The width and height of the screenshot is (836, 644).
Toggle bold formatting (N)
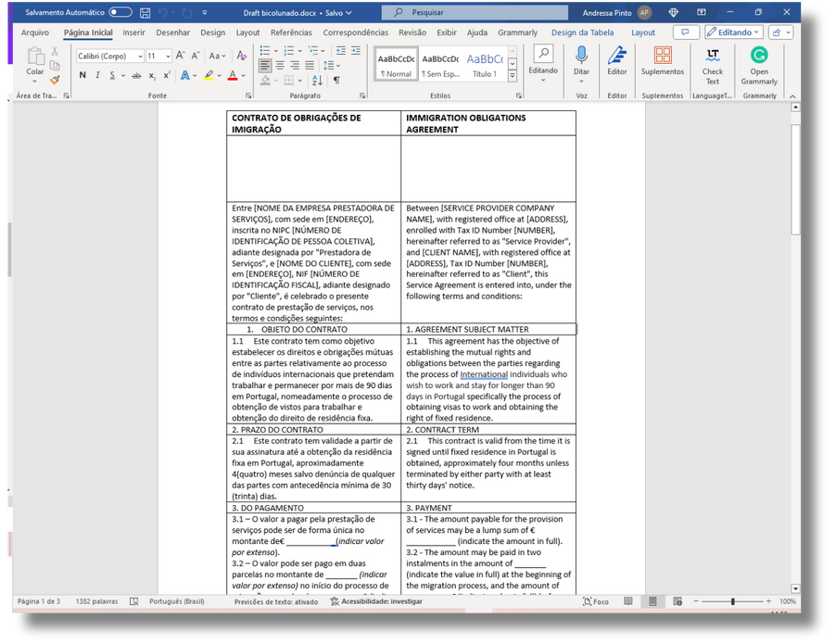[82, 75]
